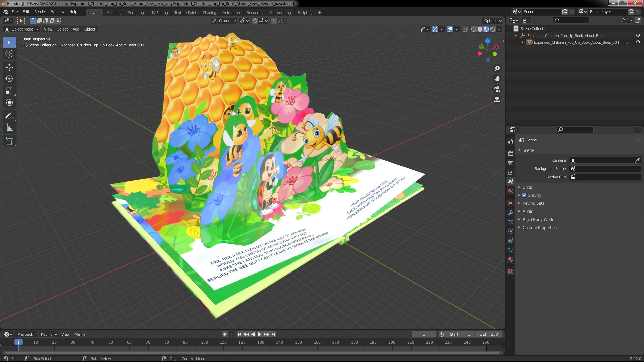Open the Playback dropdown in timeline

pos(27,334)
